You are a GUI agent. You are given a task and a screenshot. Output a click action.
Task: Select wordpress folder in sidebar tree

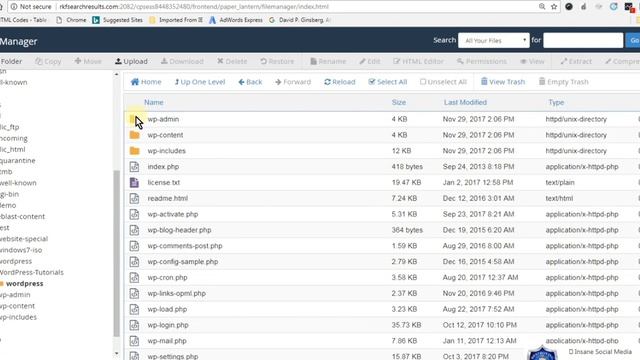(24, 283)
